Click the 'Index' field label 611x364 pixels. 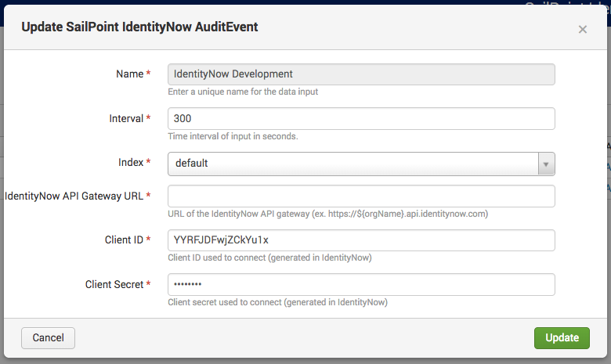(131, 162)
